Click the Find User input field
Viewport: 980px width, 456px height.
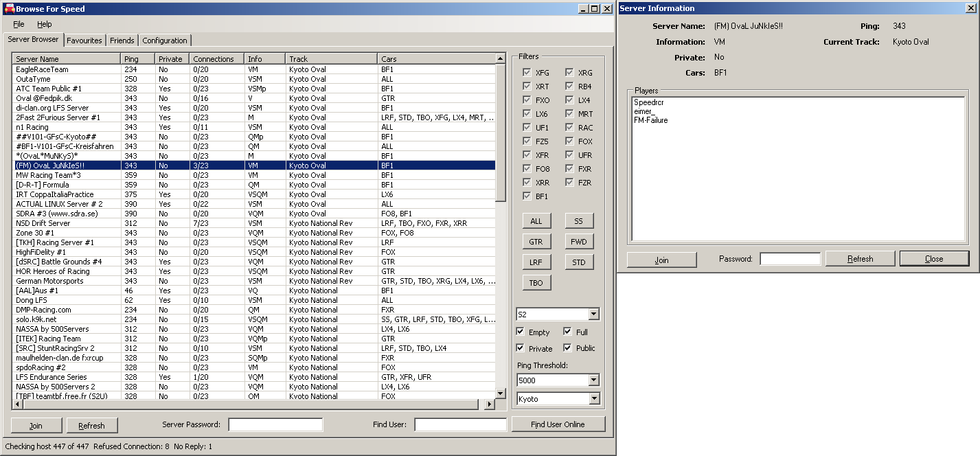460,424
